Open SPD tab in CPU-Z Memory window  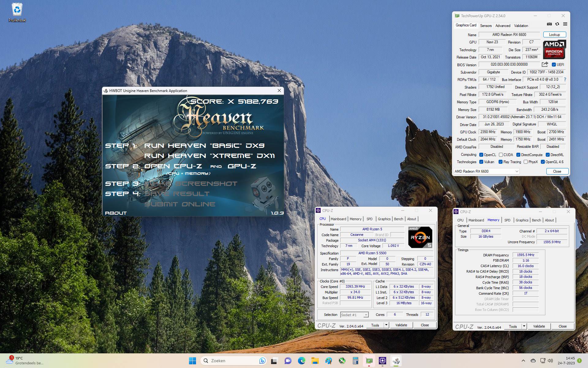pyautogui.click(x=507, y=220)
